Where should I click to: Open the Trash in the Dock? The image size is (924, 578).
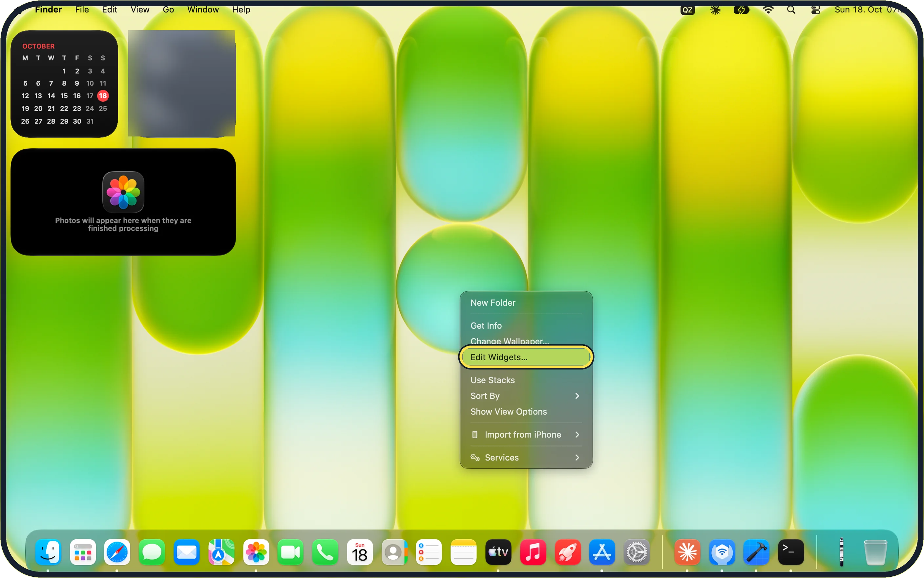pos(875,552)
